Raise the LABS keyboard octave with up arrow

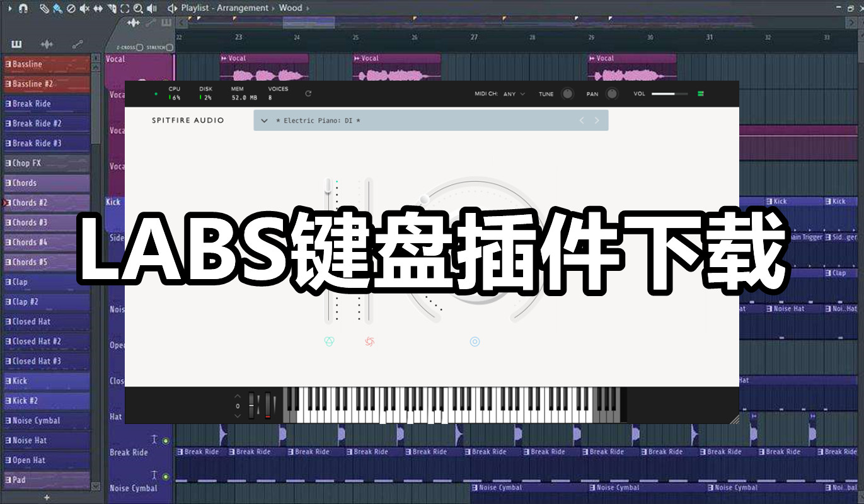point(238,396)
